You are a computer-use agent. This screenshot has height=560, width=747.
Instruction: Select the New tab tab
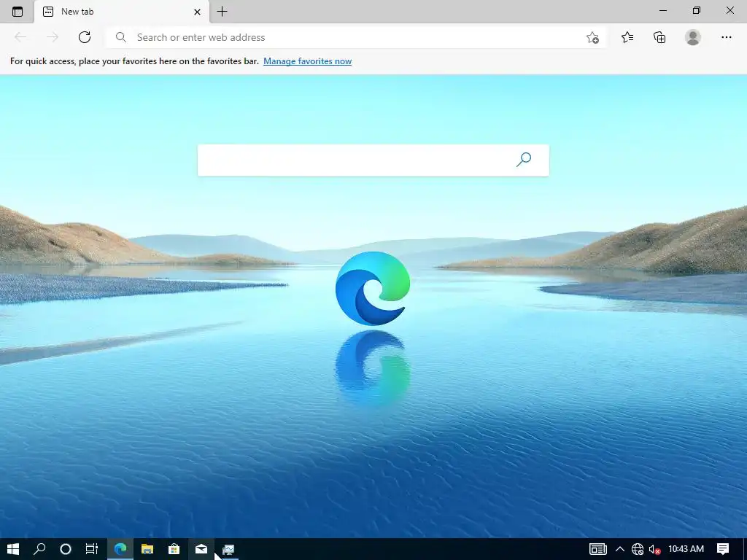point(122,12)
